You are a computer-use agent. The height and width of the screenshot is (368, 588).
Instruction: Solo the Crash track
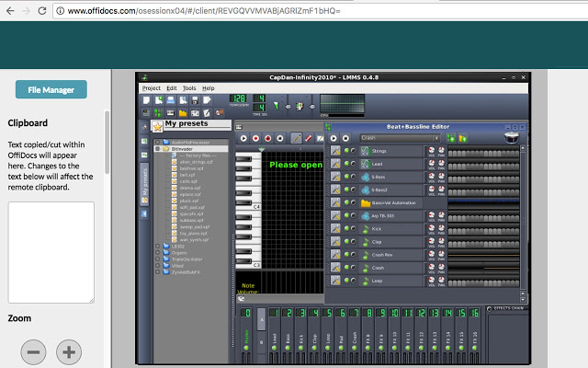click(x=353, y=268)
